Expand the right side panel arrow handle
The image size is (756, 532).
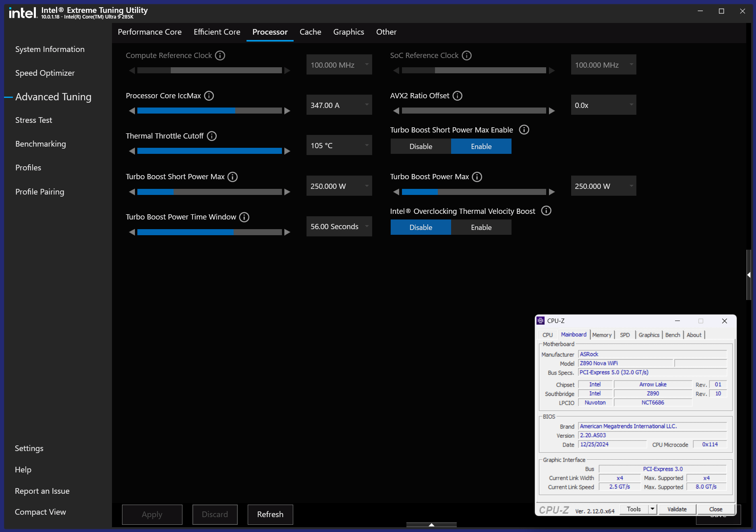click(x=749, y=275)
